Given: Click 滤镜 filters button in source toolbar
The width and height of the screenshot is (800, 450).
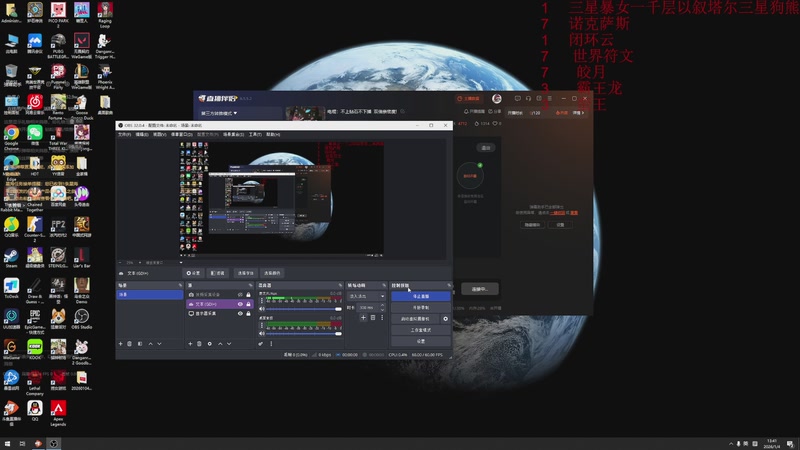Looking at the screenshot, I should [218, 273].
